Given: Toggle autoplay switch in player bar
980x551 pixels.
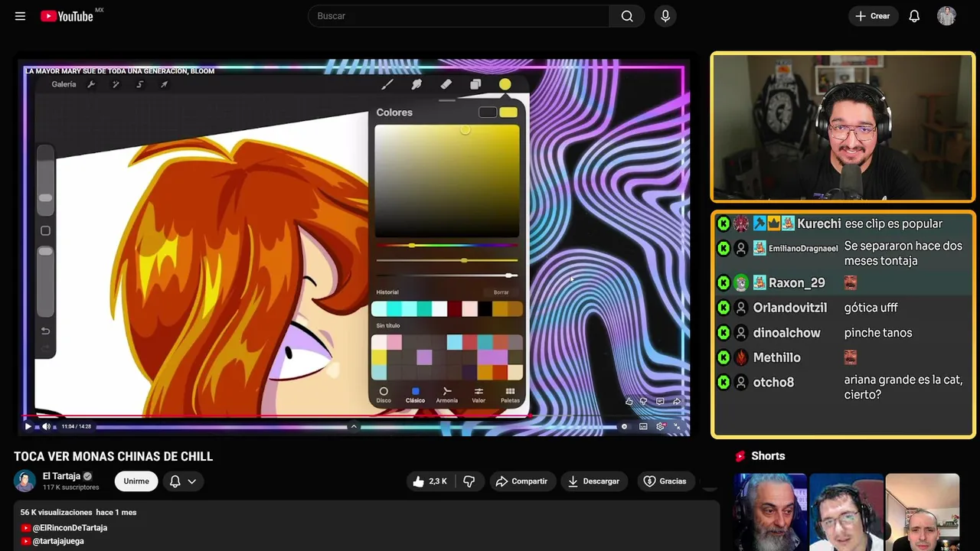Looking at the screenshot, I should (623, 426).
